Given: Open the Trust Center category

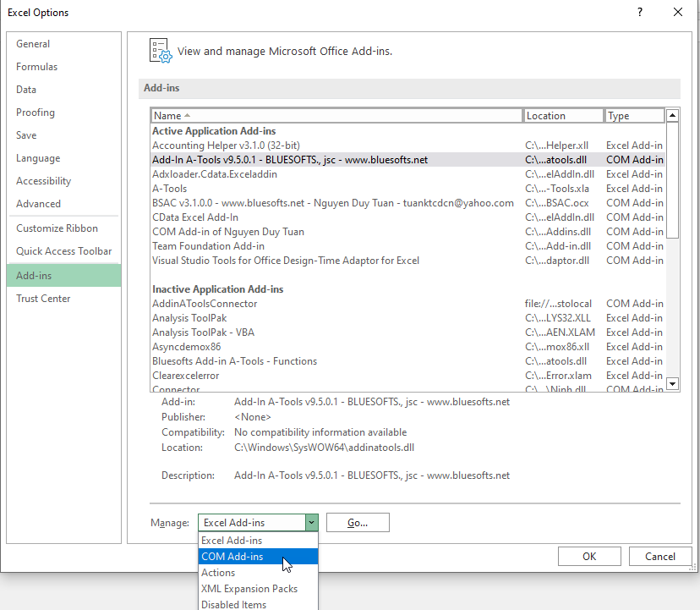Looking at the screenshot, I should [x=64, y=298].
